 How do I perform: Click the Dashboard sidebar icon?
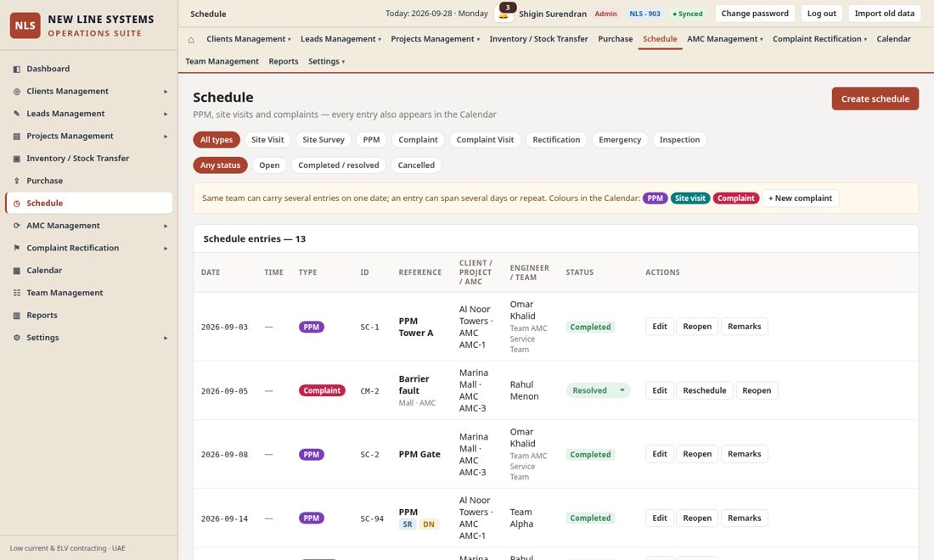pos(17,69)
